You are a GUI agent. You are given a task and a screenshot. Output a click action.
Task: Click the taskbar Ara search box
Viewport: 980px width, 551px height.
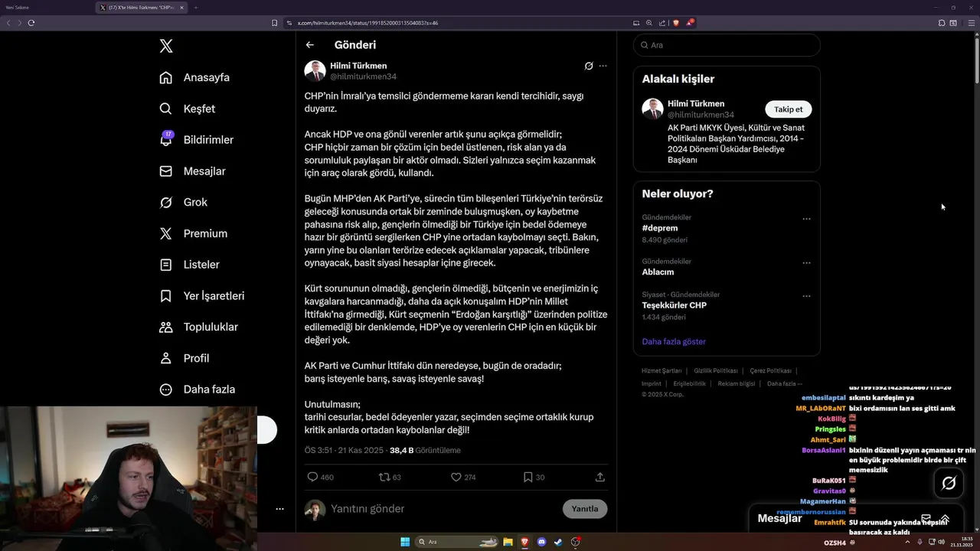[457, 542]
